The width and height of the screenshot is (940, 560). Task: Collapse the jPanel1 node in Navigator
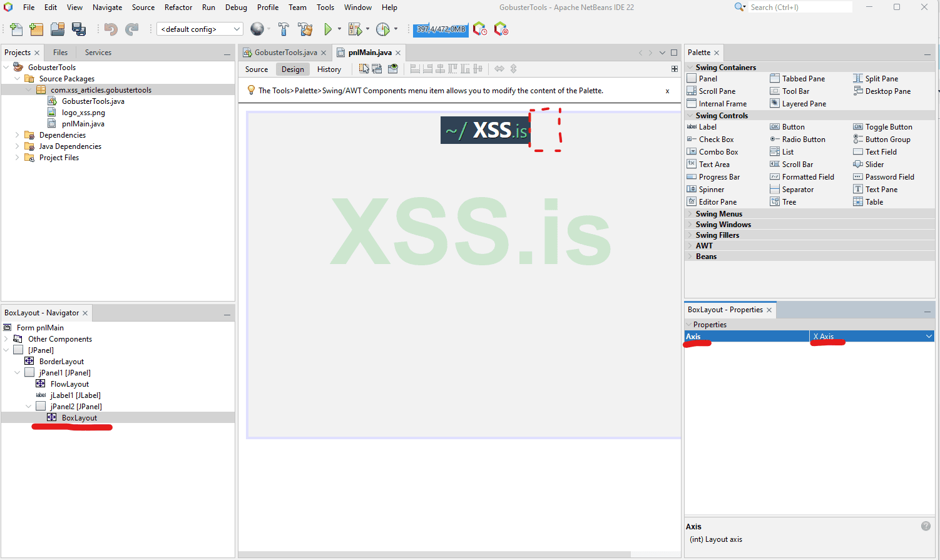18,373
